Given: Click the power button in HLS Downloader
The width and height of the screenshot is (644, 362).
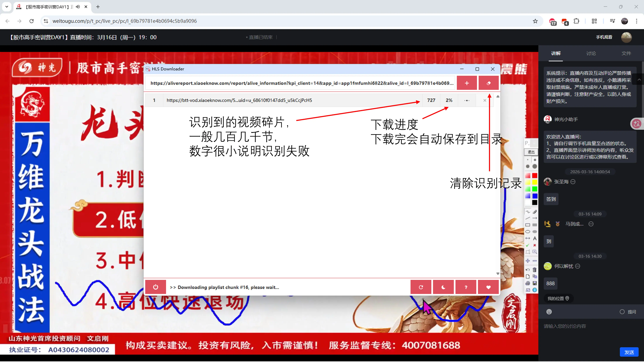Looking at the screenshot, I should point(155,287).
